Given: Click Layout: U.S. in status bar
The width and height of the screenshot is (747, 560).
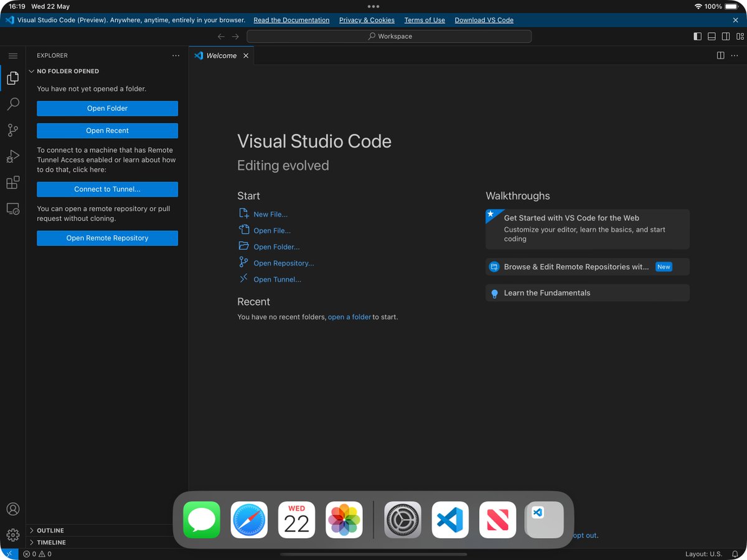Looking at the screenshot, I should click(703, 554).
